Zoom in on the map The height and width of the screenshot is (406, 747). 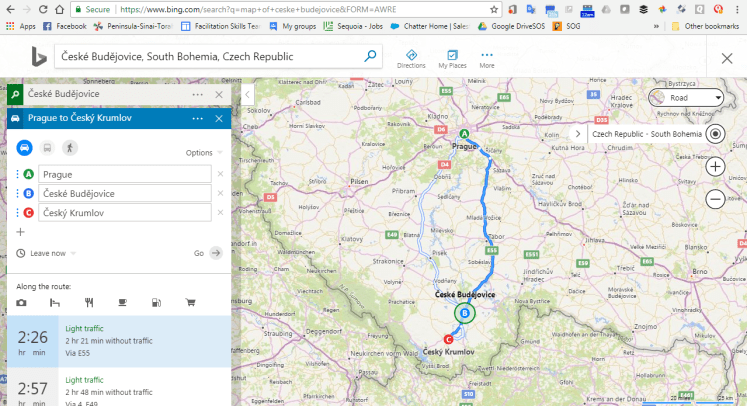(x=716, y=166)
